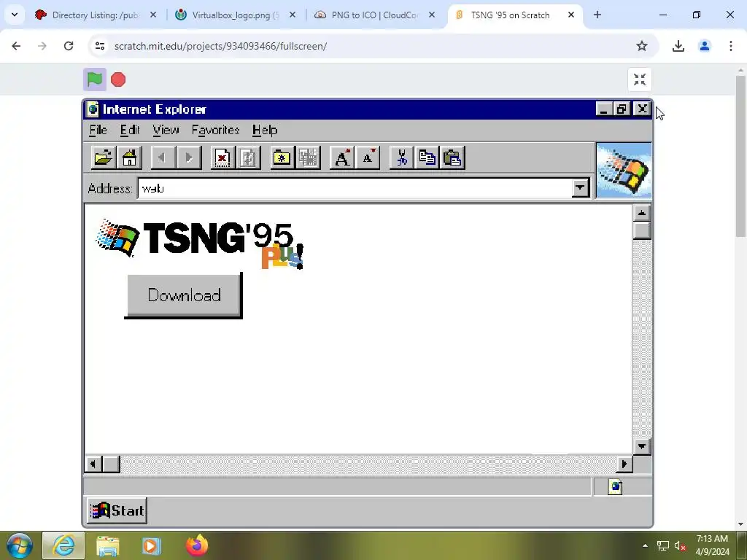Decrease font size with small A icon
The image size is (747, 560).
pos(368,157)
